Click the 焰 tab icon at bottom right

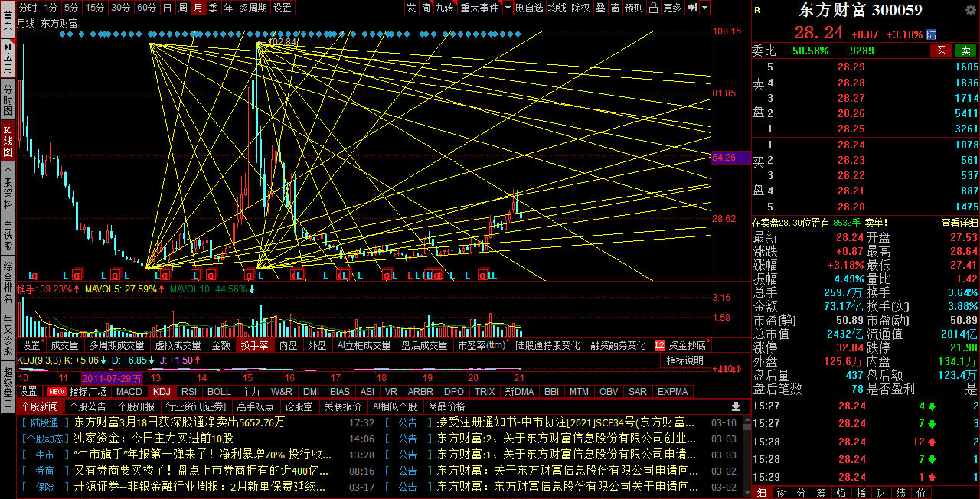coord(841,492)
